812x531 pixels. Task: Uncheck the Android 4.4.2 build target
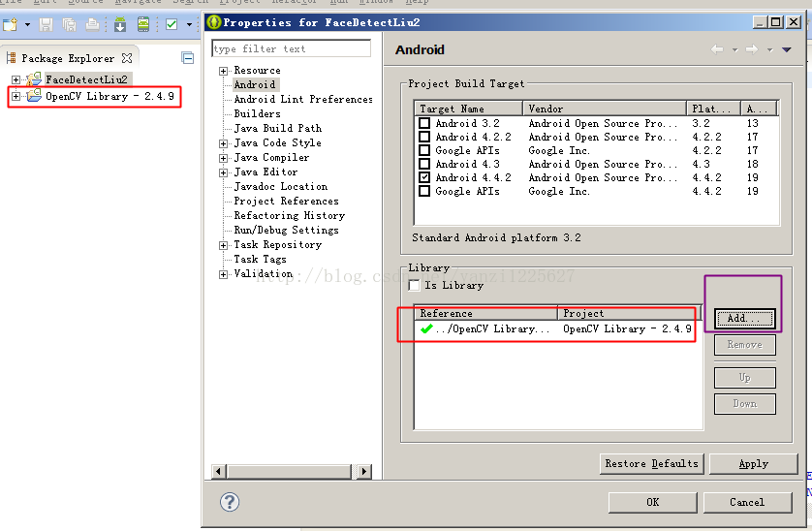point(424,177)
